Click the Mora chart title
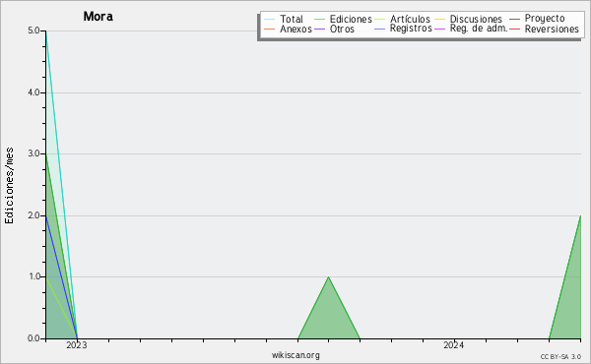The height and width of the screenshot is (364, 591). (x=98, y=16)
